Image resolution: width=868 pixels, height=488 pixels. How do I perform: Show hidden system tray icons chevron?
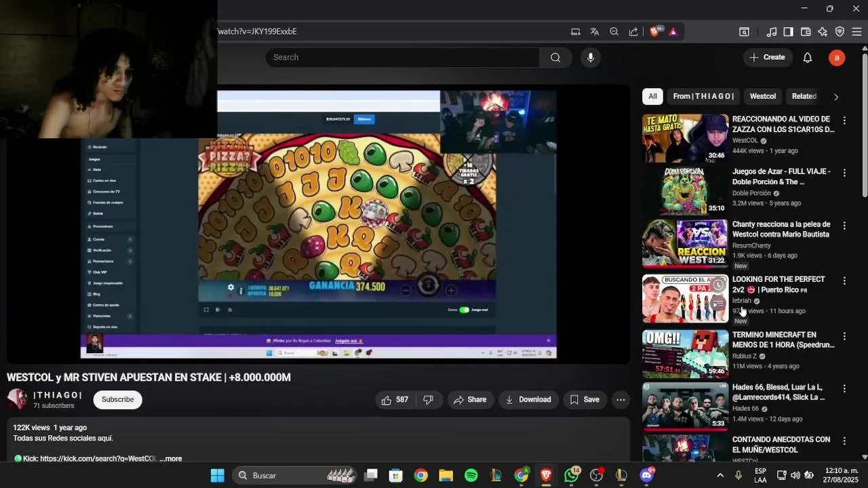pos(720,476)
